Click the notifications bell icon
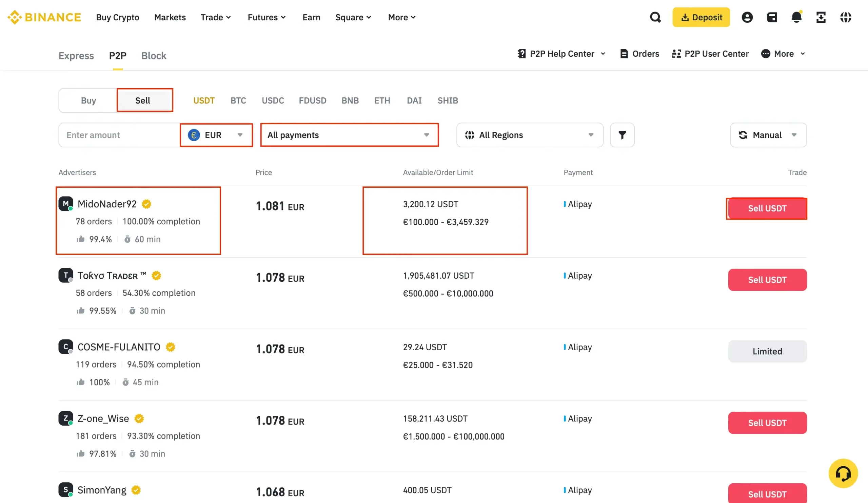868x503 pixels. click(796, 17)
